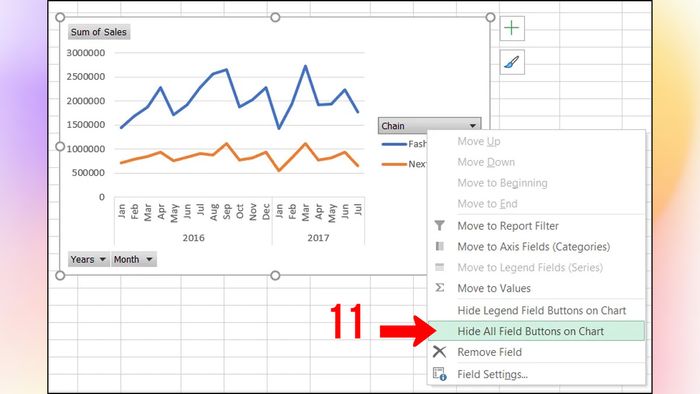Open the Chart Elements plus button
700x394 pixels.
pyautogui.click(x=512, y=28)
